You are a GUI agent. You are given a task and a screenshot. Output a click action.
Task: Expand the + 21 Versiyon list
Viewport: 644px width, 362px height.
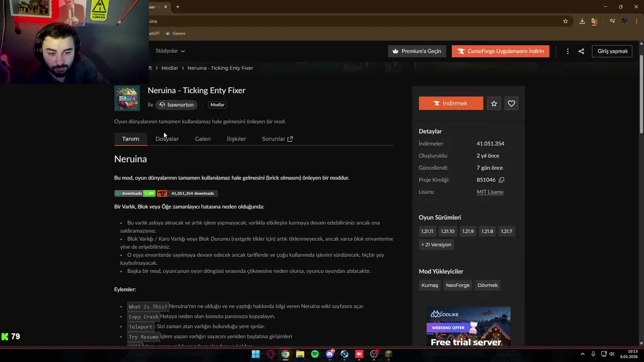click(436, 244)
